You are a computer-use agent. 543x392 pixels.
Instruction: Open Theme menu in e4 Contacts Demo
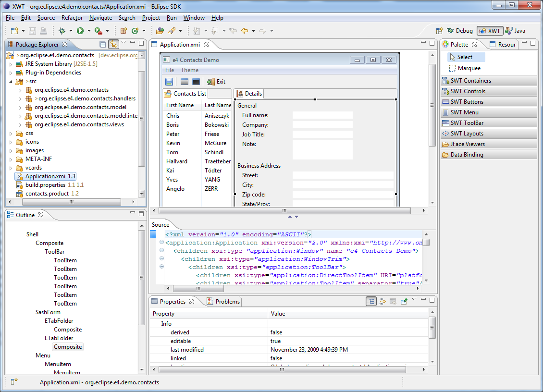coord(189,70)
